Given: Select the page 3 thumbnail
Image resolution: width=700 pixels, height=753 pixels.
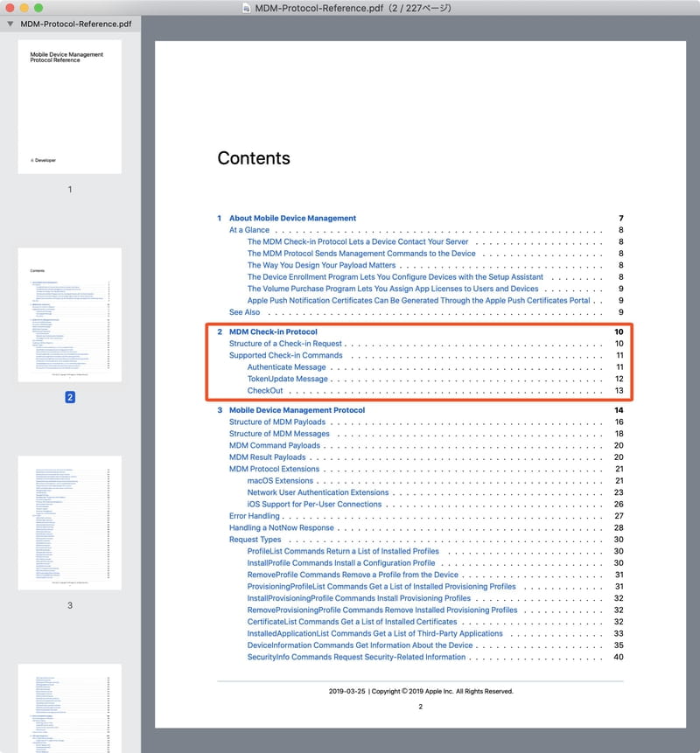Looking at the screenshot, I should coord(70,522).
